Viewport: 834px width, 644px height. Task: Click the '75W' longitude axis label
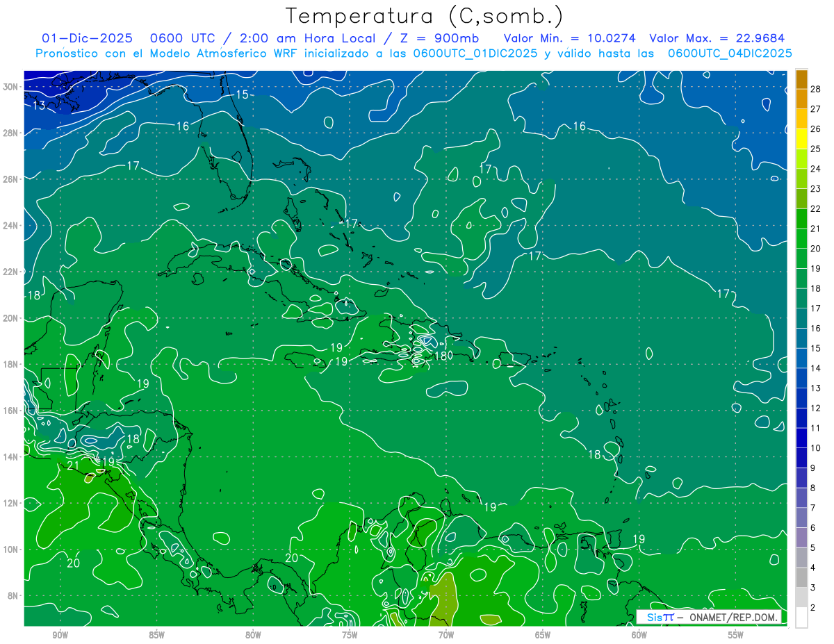point(350,635)
